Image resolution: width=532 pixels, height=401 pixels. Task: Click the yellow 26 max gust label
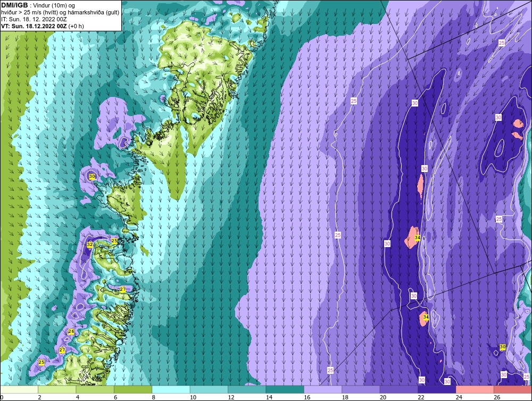(71, 331)
